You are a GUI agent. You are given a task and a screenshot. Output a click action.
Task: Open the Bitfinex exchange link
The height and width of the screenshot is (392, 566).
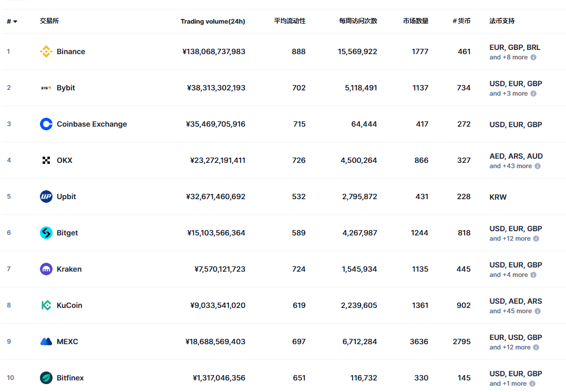coord(70,378)
